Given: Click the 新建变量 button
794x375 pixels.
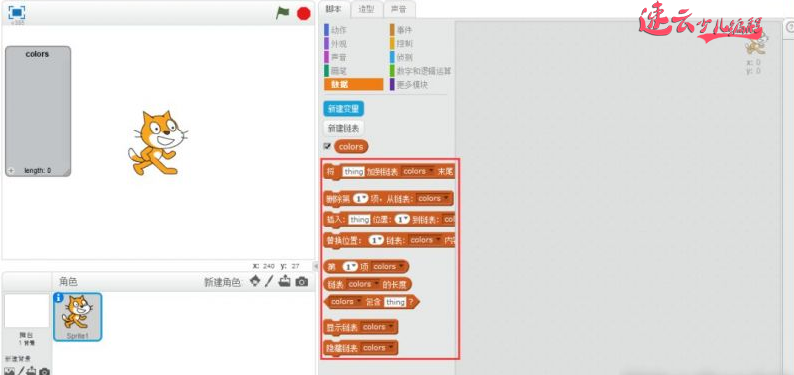Looking at the screenshot, I should coord(343,109).
